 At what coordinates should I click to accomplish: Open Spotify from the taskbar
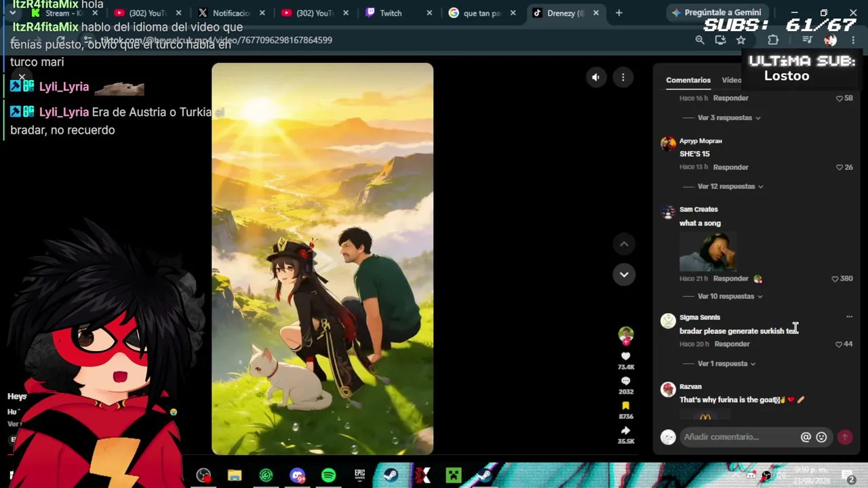328,476
